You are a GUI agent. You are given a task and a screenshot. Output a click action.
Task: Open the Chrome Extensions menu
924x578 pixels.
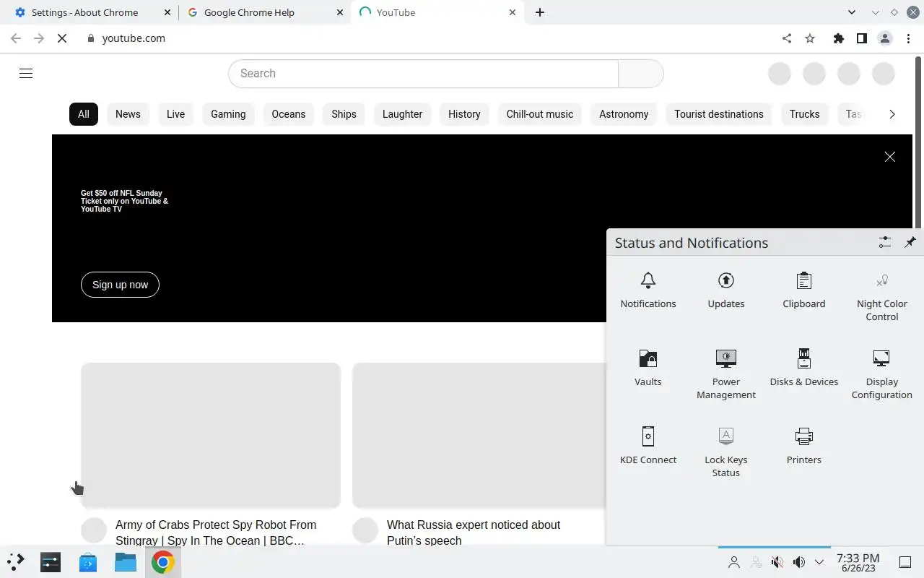838,38
